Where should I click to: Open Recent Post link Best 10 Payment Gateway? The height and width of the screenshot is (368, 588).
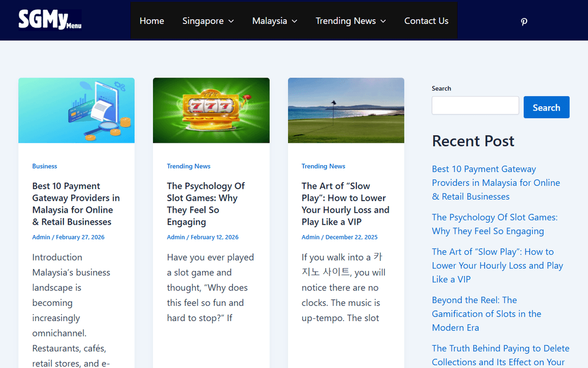[x=496, y=183]
